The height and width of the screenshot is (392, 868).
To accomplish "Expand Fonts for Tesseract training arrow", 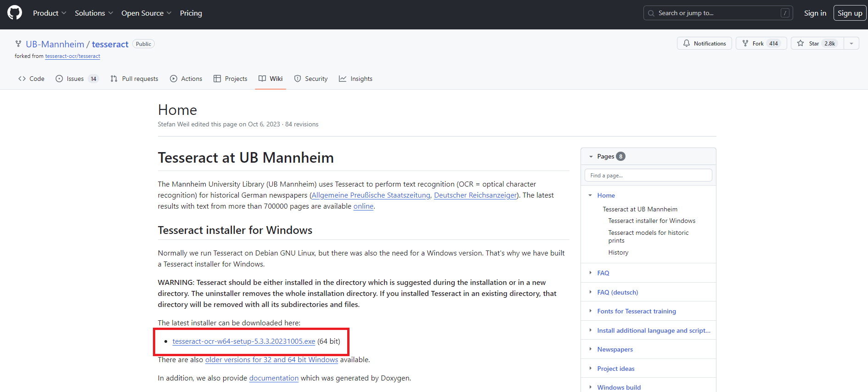I will click(590, 311).
